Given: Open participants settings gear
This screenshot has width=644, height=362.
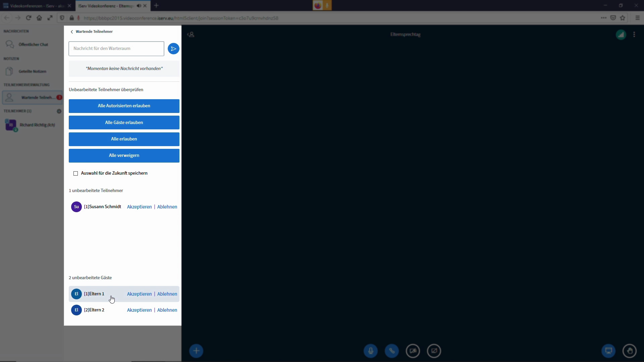Looking at the screenshot, I should point(59,111).
